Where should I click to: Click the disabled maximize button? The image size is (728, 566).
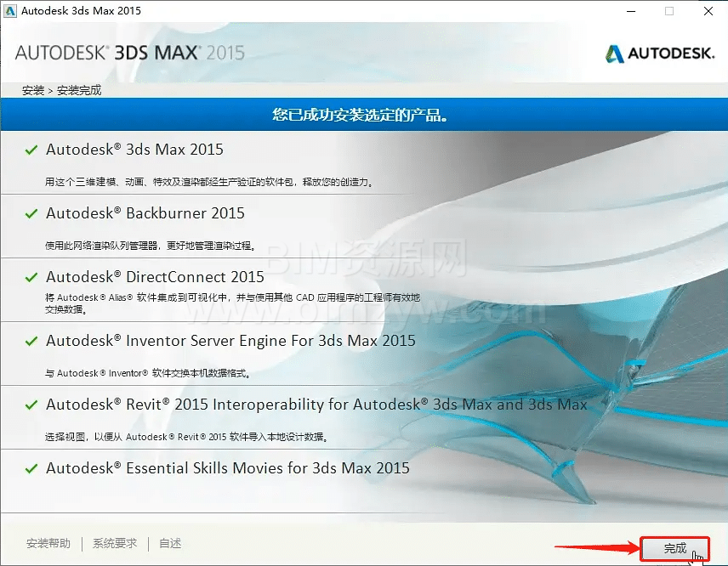pos(669,11)
